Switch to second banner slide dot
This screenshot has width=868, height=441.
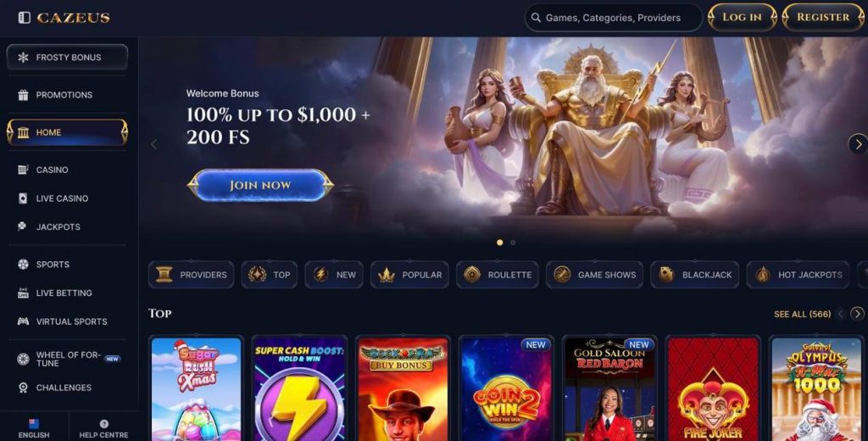[x=513, y=243]
